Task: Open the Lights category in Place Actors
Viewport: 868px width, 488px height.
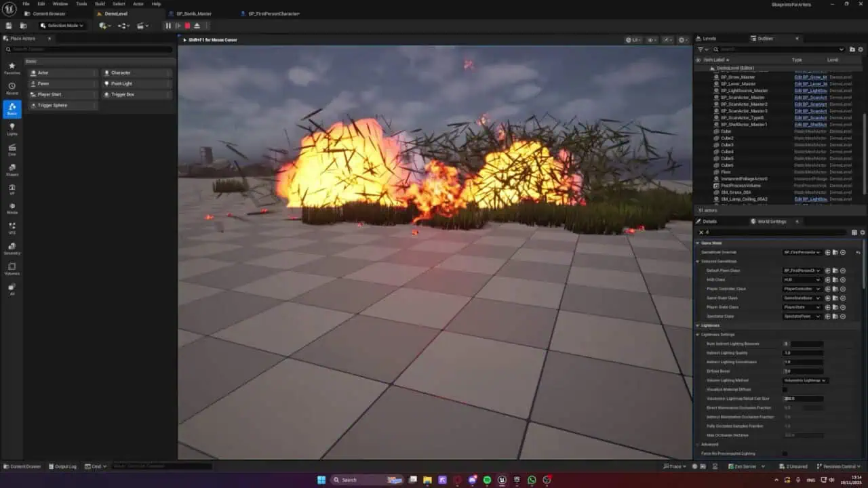Action: coord(12,129)
